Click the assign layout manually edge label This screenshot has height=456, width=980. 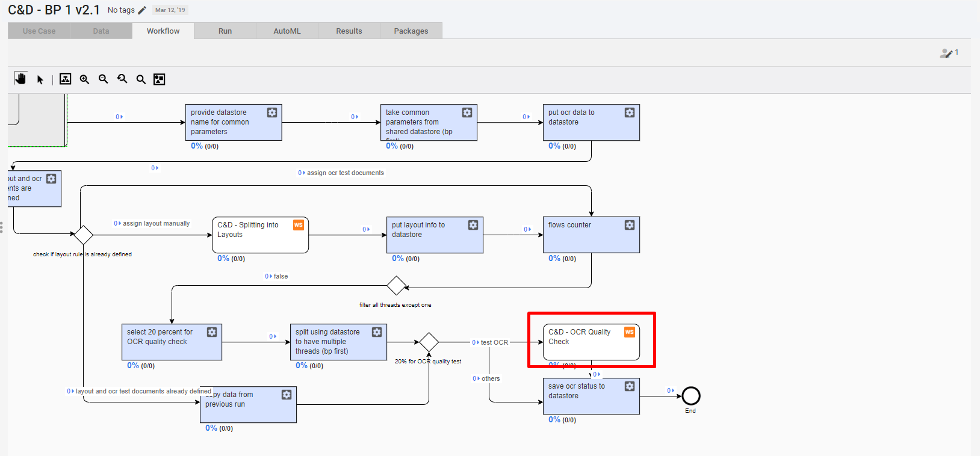[x=157, y=223]
